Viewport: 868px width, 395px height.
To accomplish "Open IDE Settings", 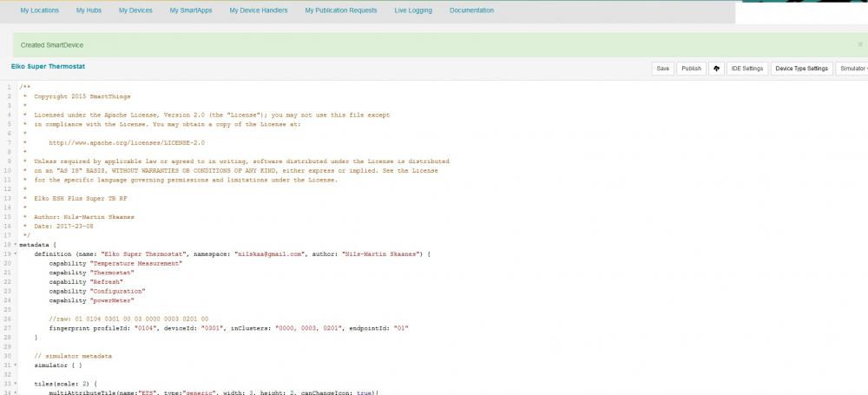I will pos(746,68).
